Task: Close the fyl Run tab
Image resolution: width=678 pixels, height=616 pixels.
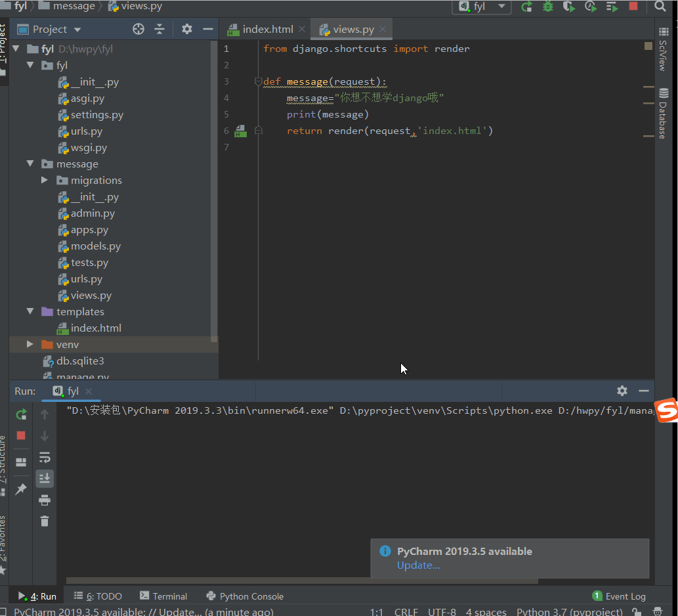Action: (x=89, y=391)
